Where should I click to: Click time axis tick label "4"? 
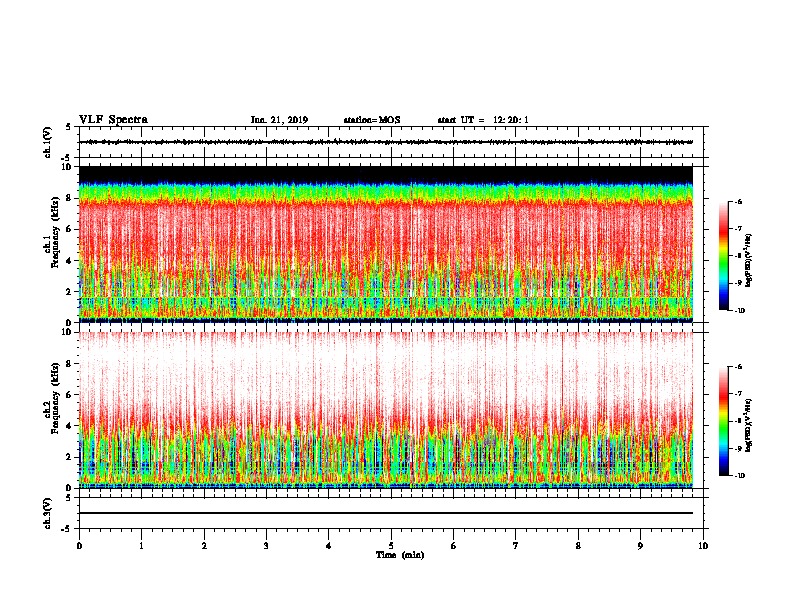click(329, 546)
